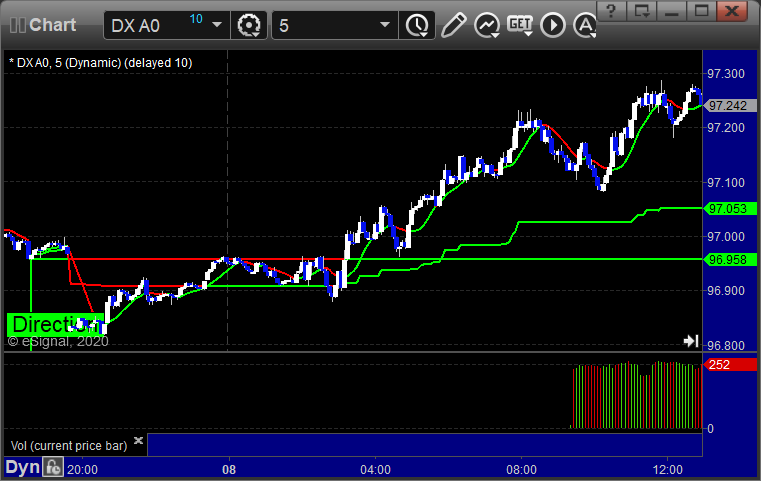The image size is (761, 481).
Task: Open help with the question mark icon
Action: click(x=612, y=11)
